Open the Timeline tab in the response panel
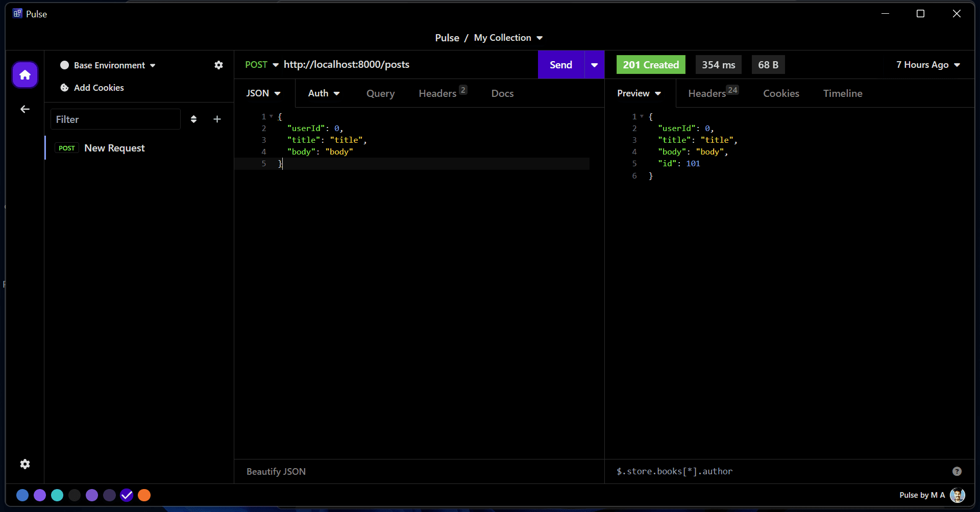 pos(843,93)
